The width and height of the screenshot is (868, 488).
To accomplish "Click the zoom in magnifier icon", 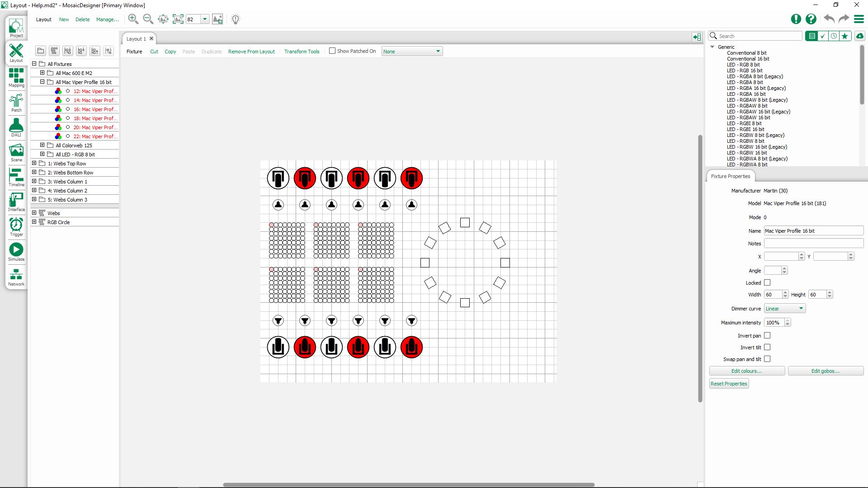I will click(133, 19).
